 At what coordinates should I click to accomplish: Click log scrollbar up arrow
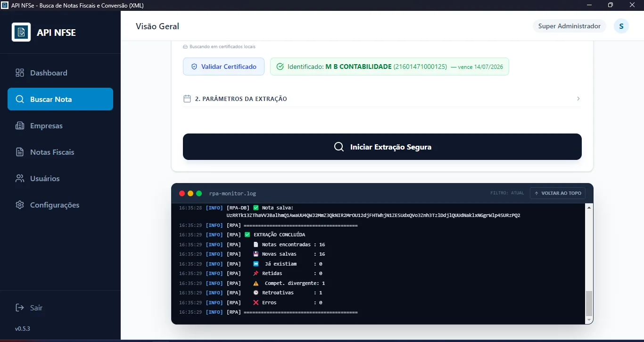pyautogui.click(x=588, y=207)
